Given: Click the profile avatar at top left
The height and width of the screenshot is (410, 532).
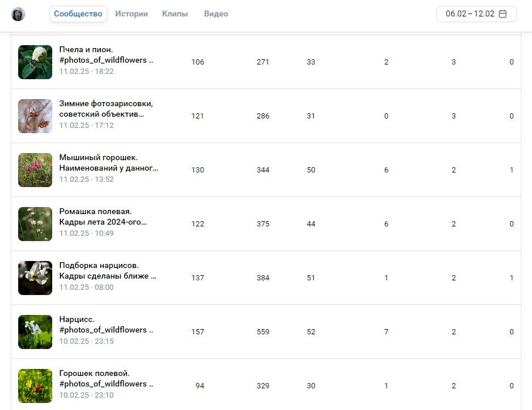Looking at the screenshot, I should point(18,14).
